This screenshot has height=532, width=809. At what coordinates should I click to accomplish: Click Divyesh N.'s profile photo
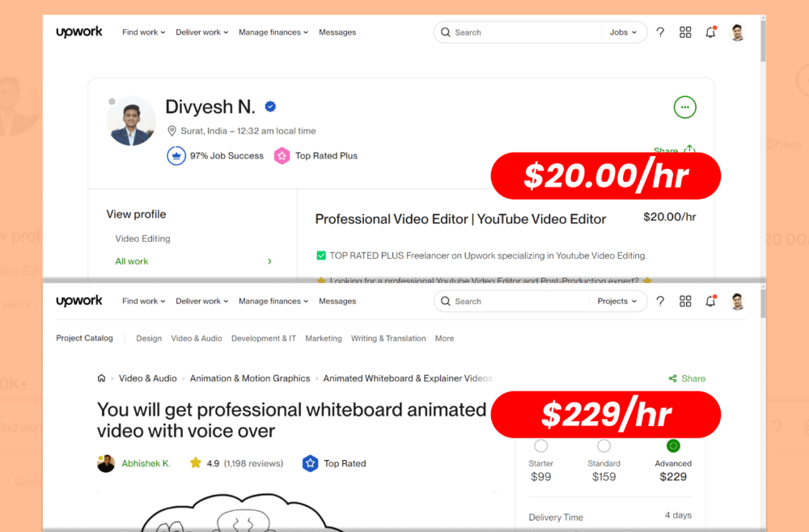[131, 120]
